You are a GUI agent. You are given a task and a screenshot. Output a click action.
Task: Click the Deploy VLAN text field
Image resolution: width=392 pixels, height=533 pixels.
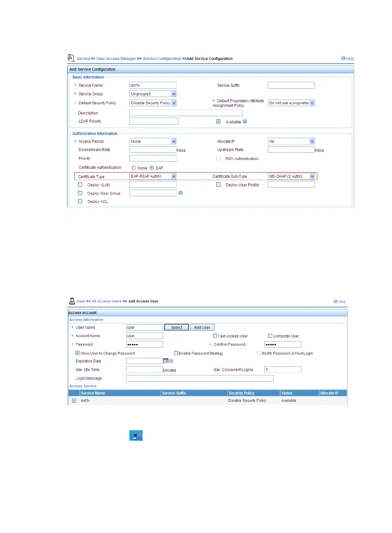pos(153,184)
